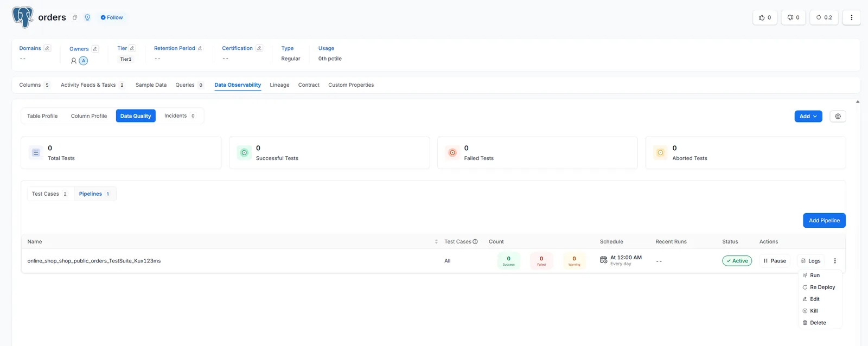Click the schedule calendar clock icon
Image resolution: width=868 pixels, height=346 pixels.
tap(603, 260)
